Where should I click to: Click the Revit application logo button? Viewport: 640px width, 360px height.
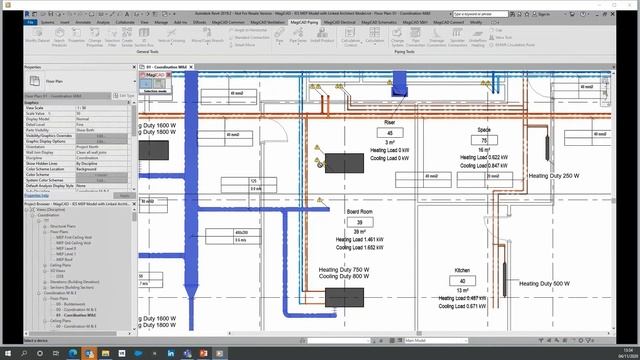(x=27, y=14)
